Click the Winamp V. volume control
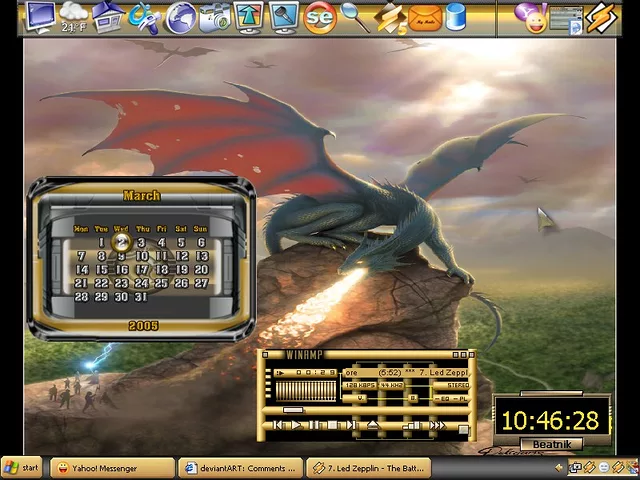640x480 pixels. tap(355, 398)
